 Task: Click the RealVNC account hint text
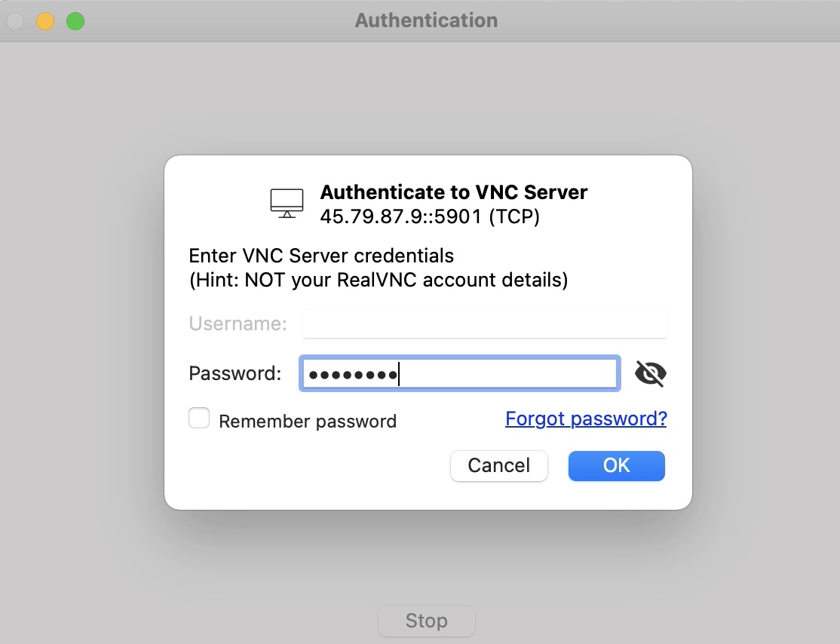pos(379,280)
